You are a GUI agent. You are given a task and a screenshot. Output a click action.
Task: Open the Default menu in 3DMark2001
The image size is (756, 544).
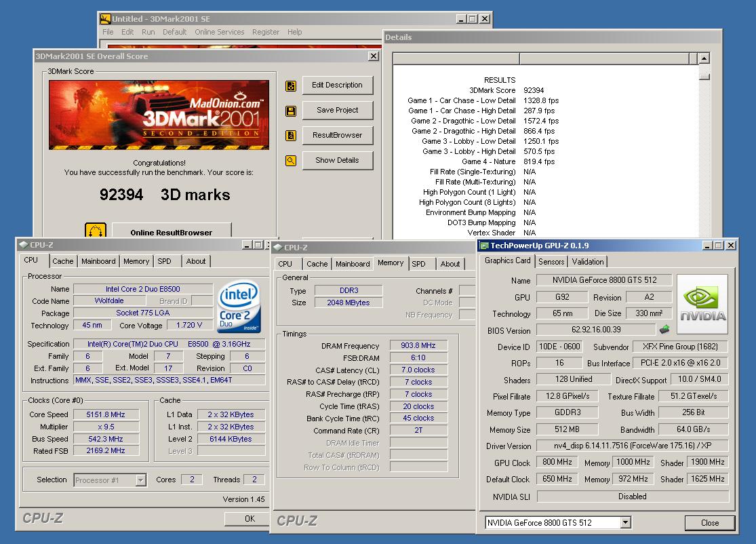point(174,32)
